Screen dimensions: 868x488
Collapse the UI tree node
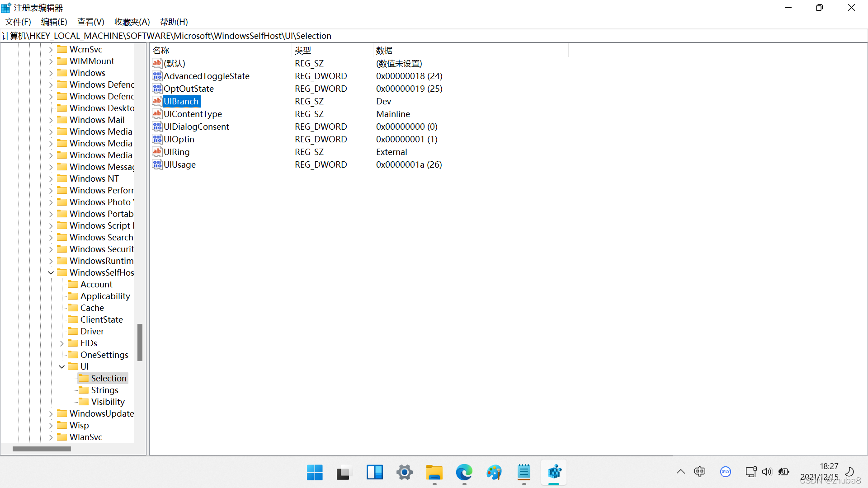(x=61, y=366)
